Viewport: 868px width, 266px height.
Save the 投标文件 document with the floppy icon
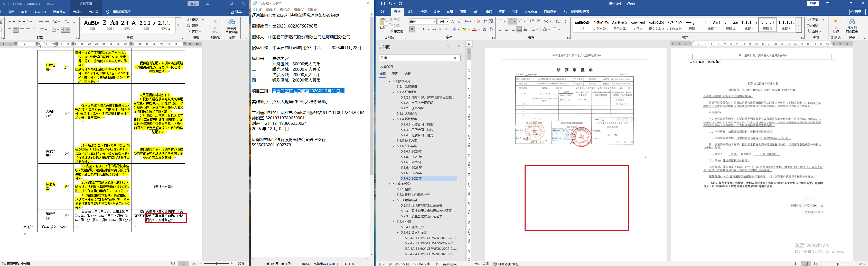(x=383, y=3)
